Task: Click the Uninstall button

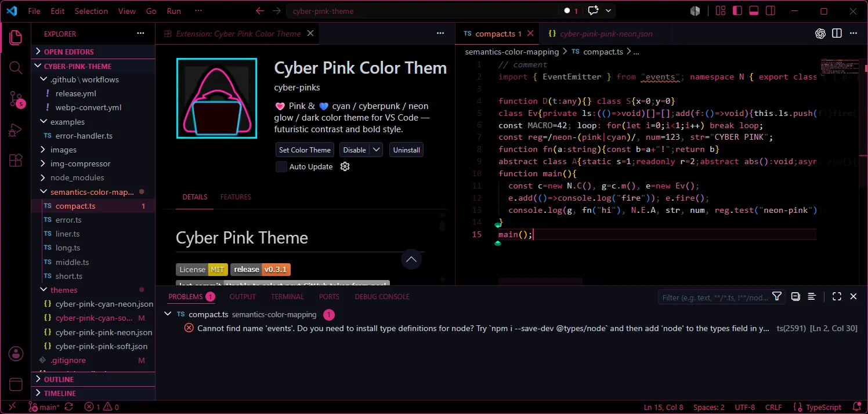Action: [406, 150]
